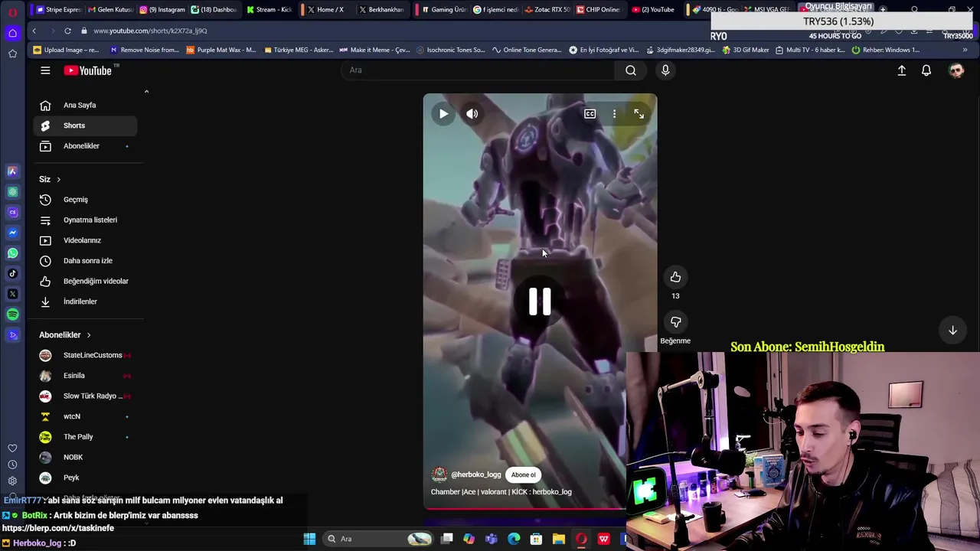
Task: Open the short's three-dot menu
Action: (x=614, y=114)
